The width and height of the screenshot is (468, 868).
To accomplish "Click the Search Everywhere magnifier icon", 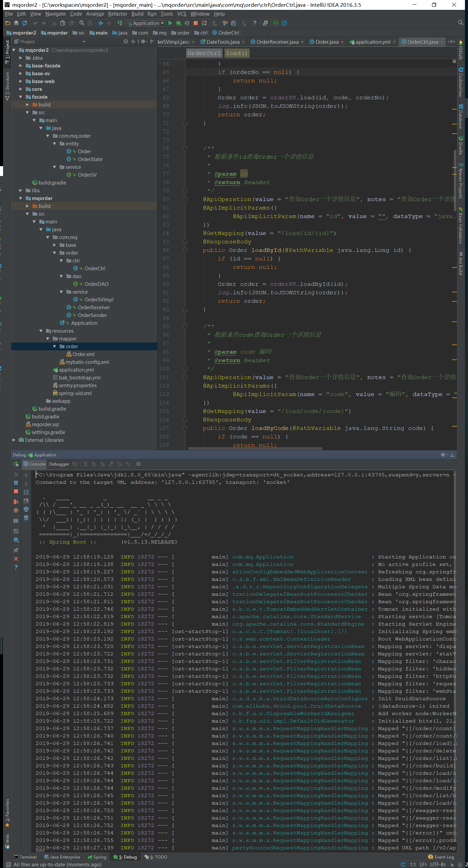I will point(460,23).
